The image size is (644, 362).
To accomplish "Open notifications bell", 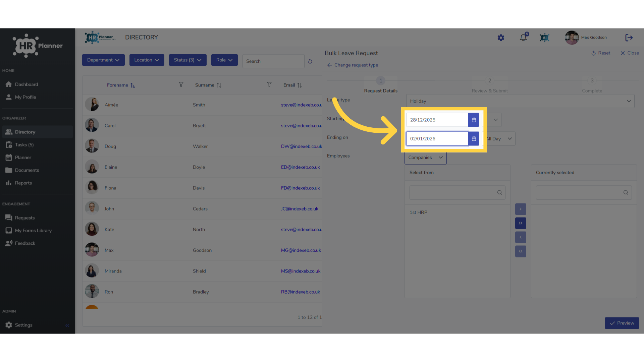I will click(523, 38).
